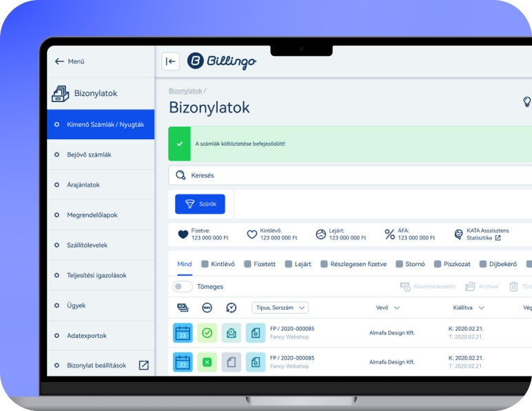Viewport: 532px width, 411px height.
Task: Expand the Kiállítva column sort chevron
Action: [481, 308]
